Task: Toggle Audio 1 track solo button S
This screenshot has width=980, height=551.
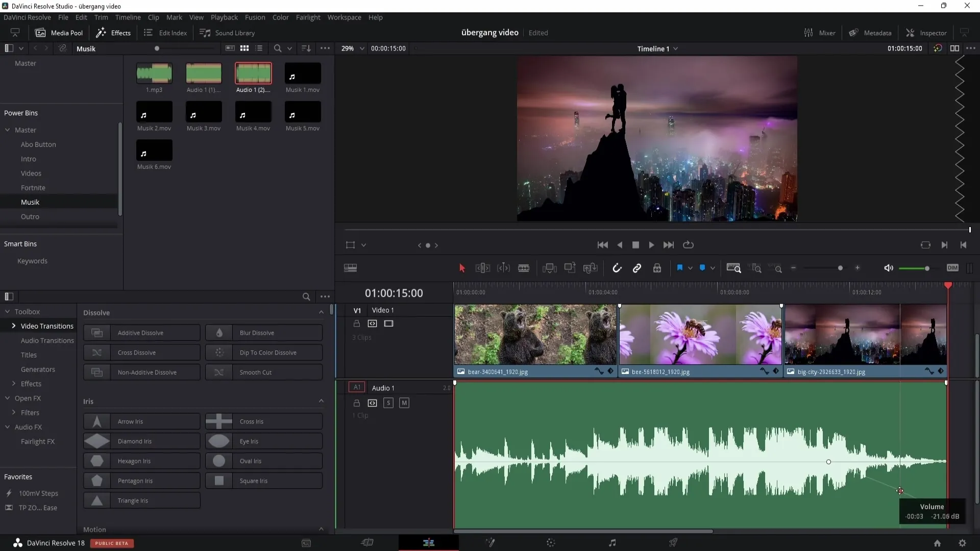Action: (388, 403)
